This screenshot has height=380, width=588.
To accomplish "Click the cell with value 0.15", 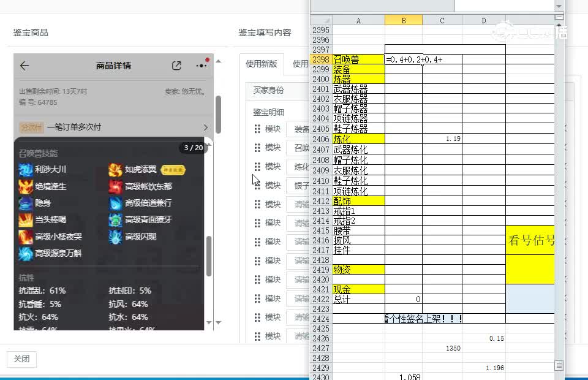I will [x=484, y=338].
